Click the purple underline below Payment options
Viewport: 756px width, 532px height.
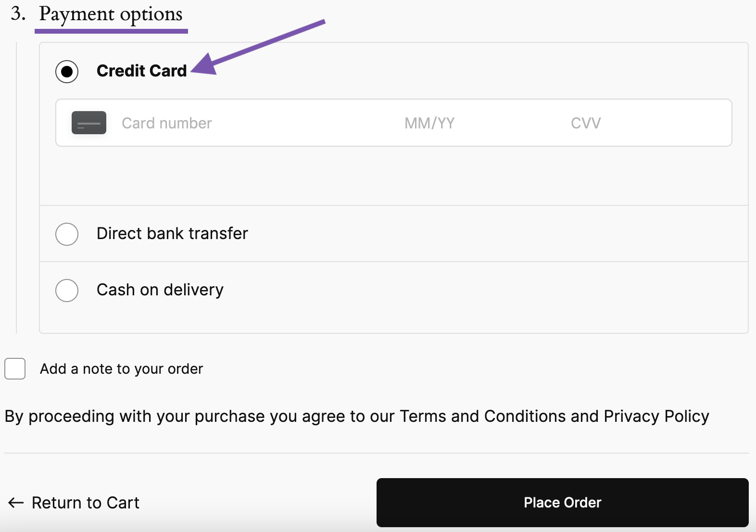pyautogui.click(x=111, y=32)
